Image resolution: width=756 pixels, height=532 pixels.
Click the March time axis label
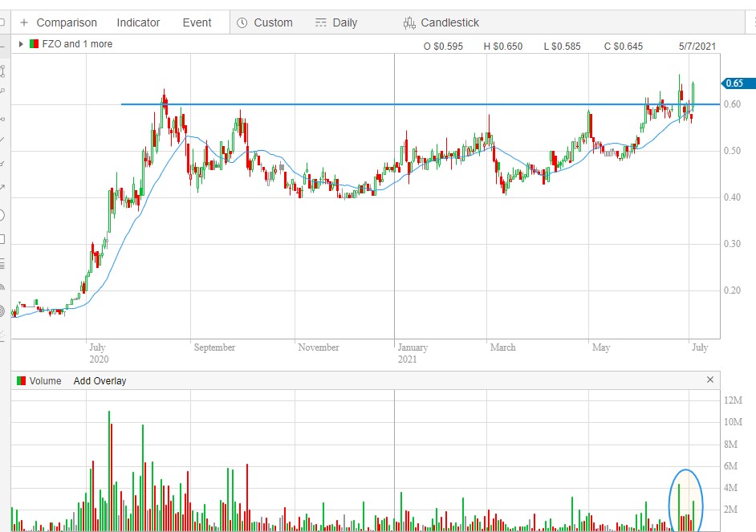(x=503, y=347)
